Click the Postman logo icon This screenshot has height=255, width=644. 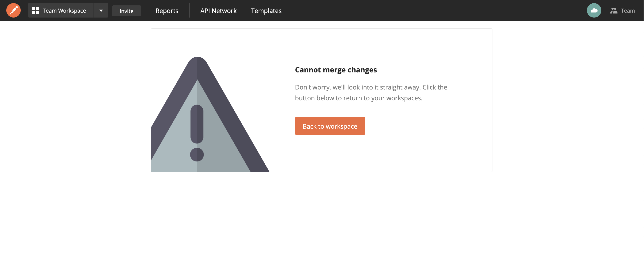pos(13,10)
